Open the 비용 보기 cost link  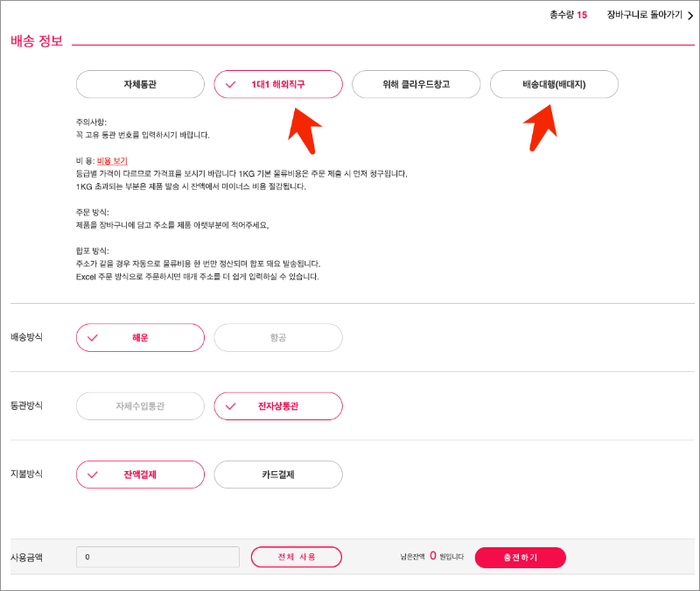tap(112, 161)
